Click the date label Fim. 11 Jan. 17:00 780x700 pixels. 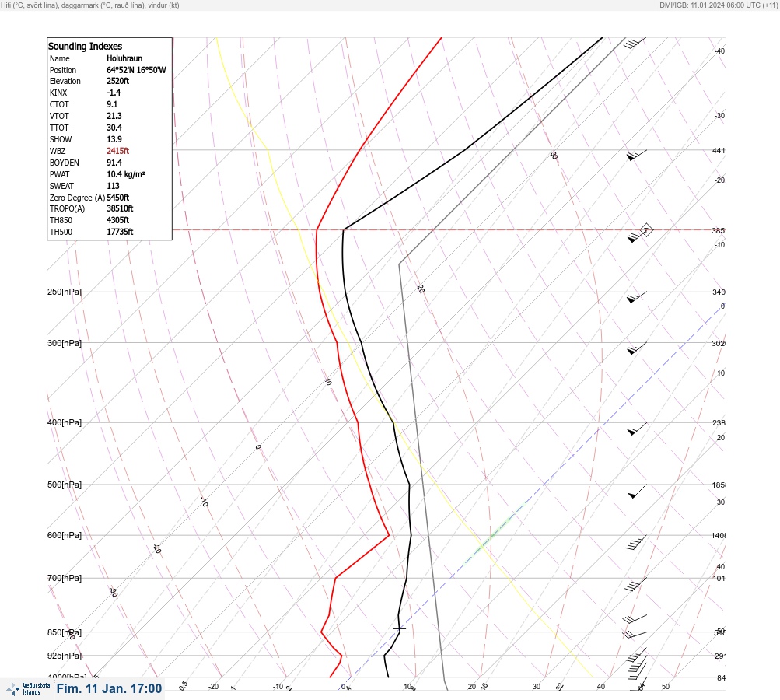[x=109, y=688]
